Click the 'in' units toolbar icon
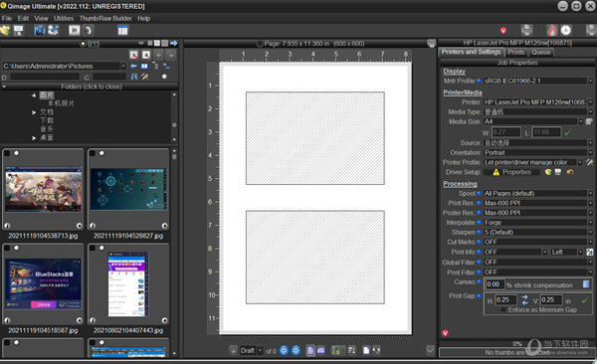Image resolution: width=597 pixels, height=364 pixels. tap(74, 30)
